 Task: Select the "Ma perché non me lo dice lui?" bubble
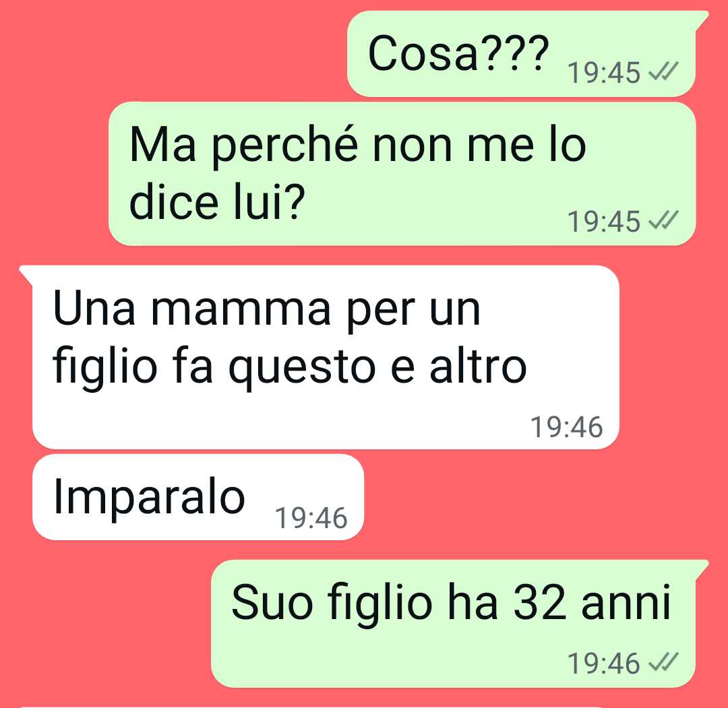click(402, 174)
